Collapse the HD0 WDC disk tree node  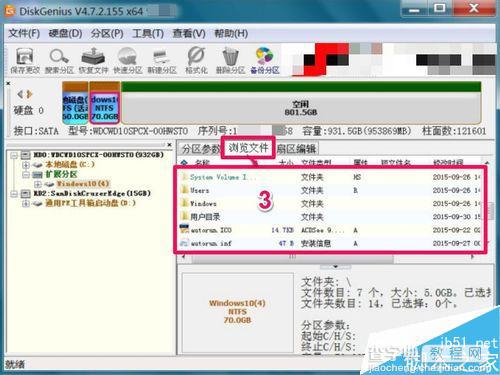[14, 155]
